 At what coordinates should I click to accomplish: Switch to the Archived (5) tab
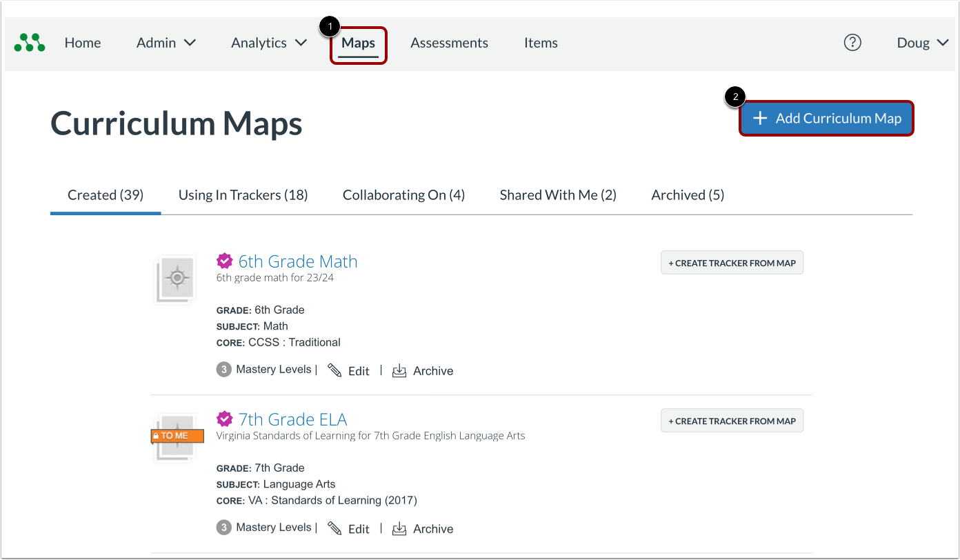point(688,195)
